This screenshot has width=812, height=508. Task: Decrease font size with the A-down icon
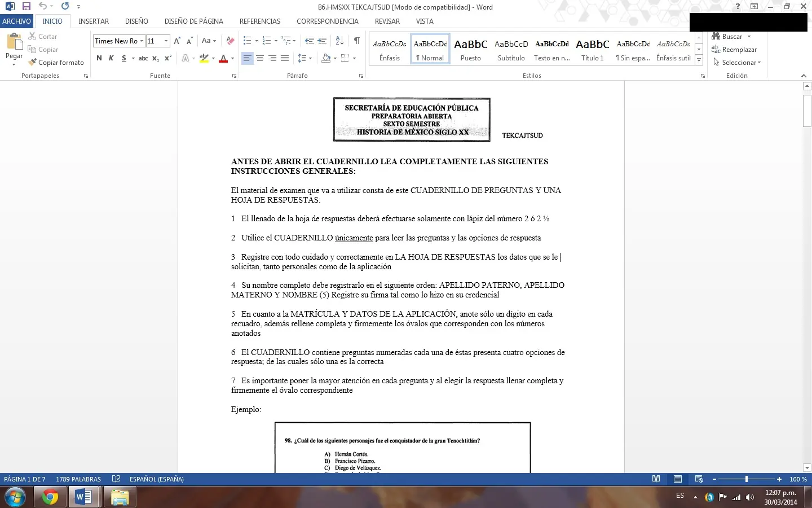pyautogui.click(x=189, y=41)
